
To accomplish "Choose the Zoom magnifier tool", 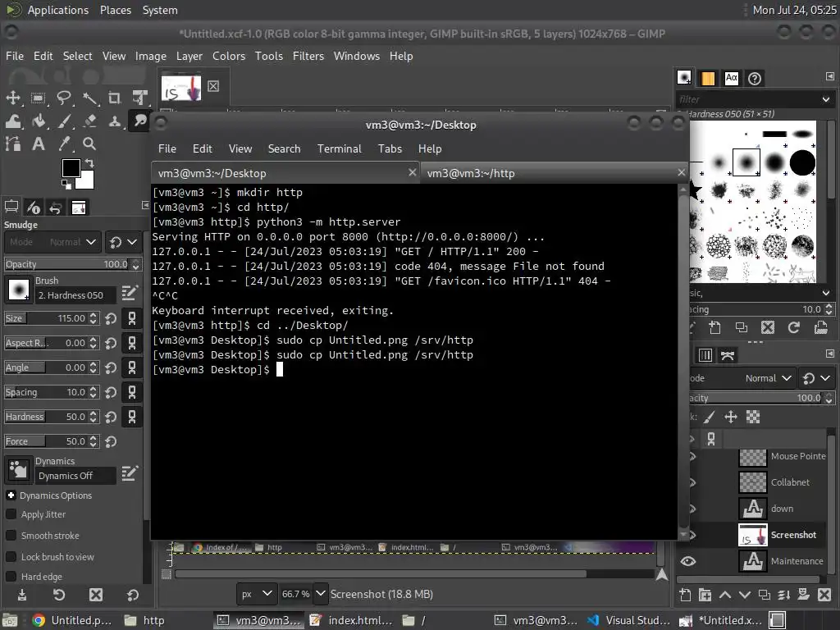I will click(x=89, y=144).
